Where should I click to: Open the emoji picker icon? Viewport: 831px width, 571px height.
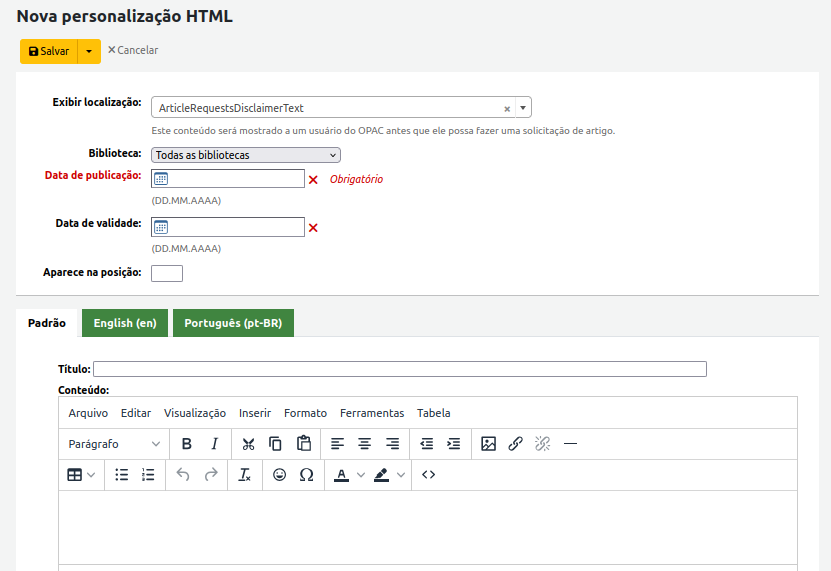(279, 475)
